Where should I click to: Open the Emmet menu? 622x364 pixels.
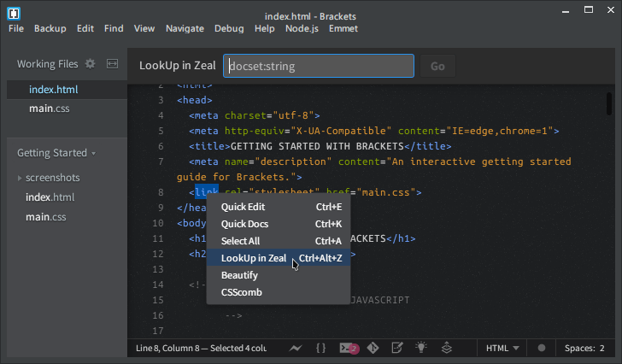click(343, 28)
